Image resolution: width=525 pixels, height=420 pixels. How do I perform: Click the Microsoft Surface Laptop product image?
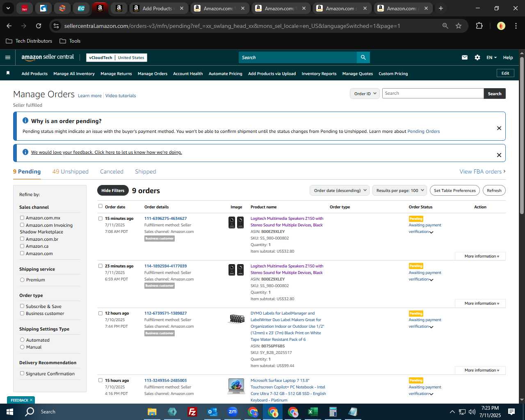tap(236, 386)
